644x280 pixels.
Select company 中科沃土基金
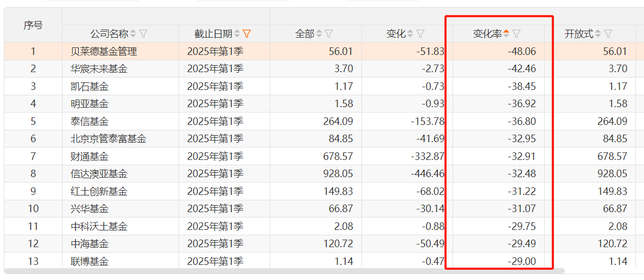click(x=99, y=226)
